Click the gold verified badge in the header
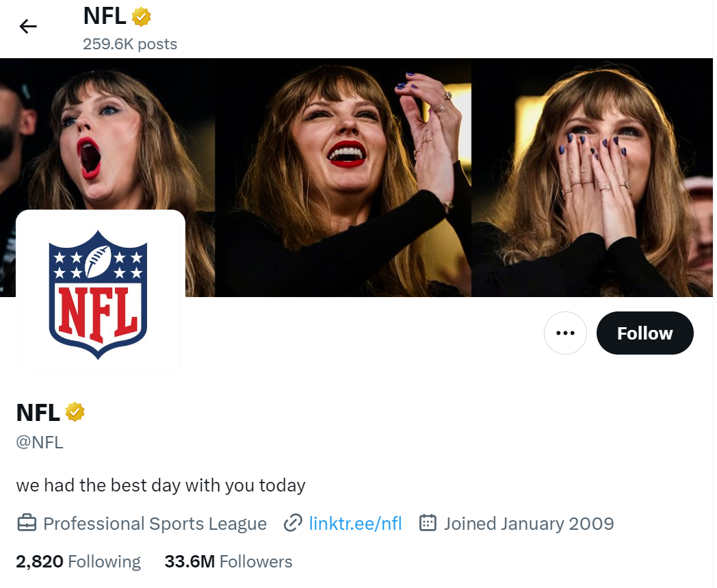 click(x=141, y=16)
